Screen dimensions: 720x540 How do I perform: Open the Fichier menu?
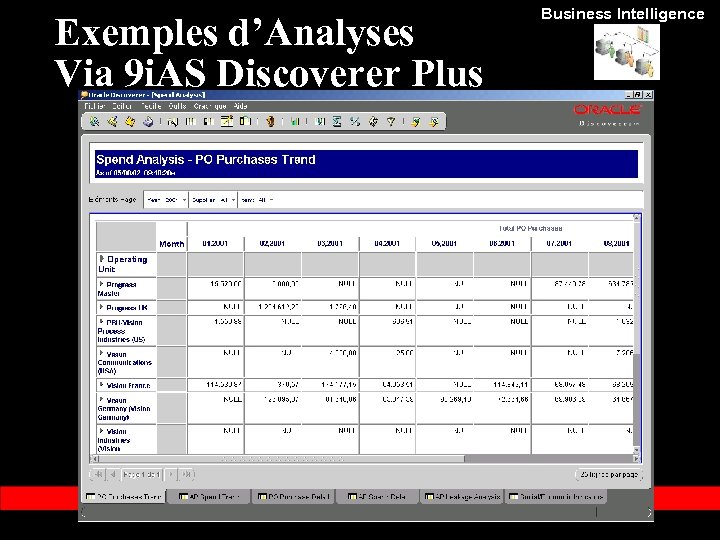(95, 106)
